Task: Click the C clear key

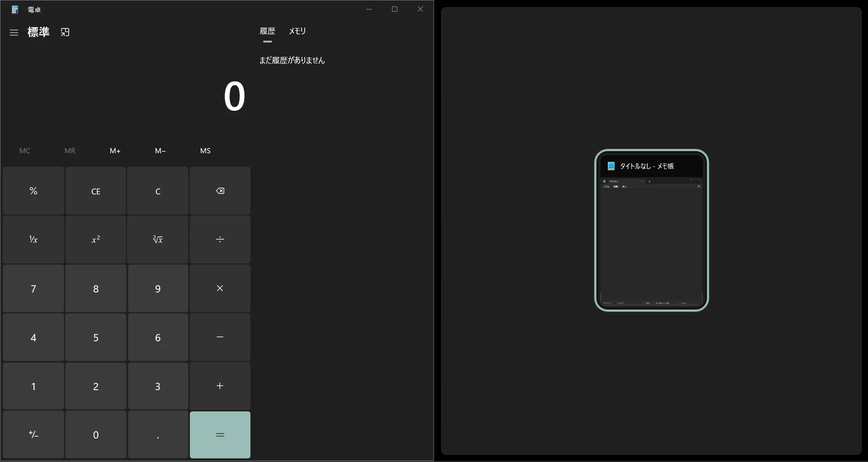Action: point(158,191)
